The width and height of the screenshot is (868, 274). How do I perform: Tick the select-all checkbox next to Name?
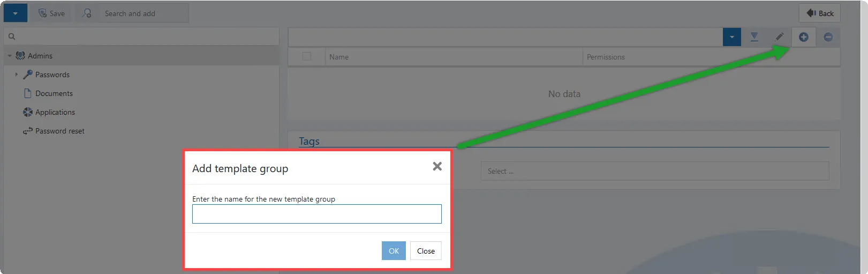(x=307, y=56)
